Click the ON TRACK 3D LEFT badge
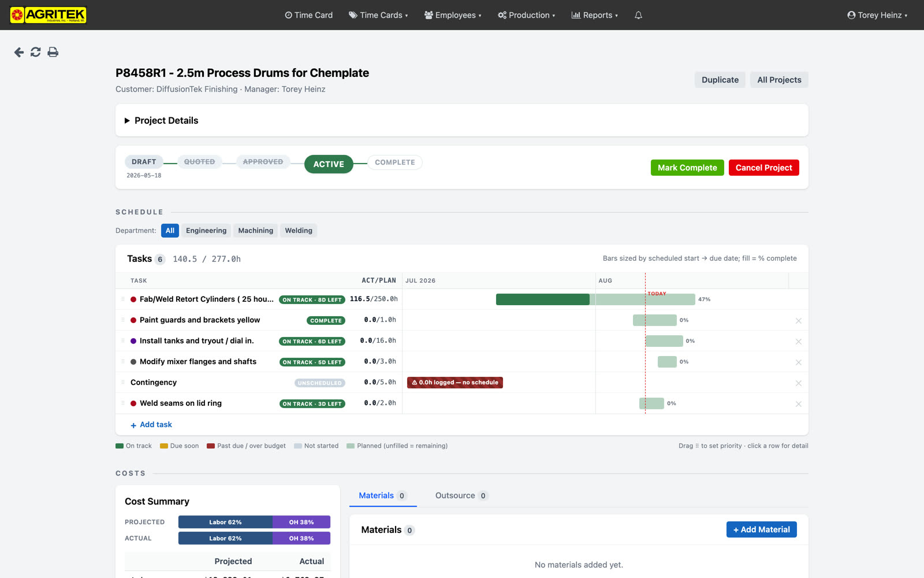The width and height of the screenshot is (924, 578). [312, 404]
